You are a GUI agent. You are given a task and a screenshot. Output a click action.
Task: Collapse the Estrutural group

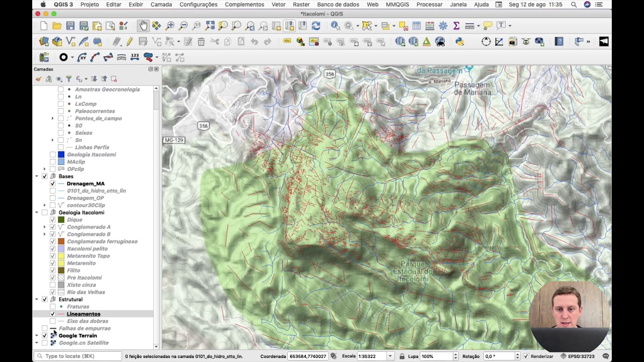(x=37, y=299)
